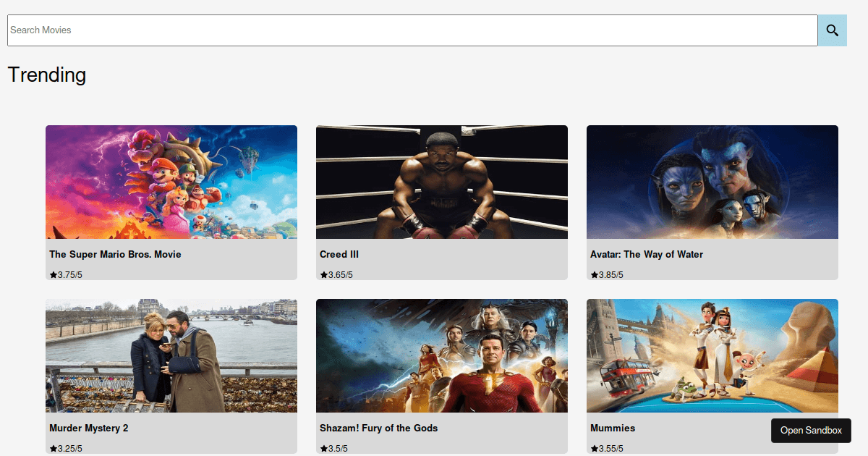Click the star icon beside 3.5/5
868x456 pixels.
(324, 449)
